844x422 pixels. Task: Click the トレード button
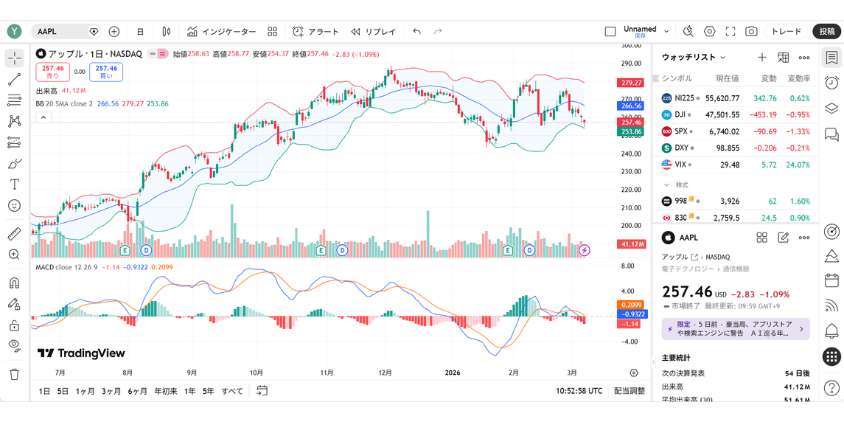pyautogui.click(x=786, y=31)
